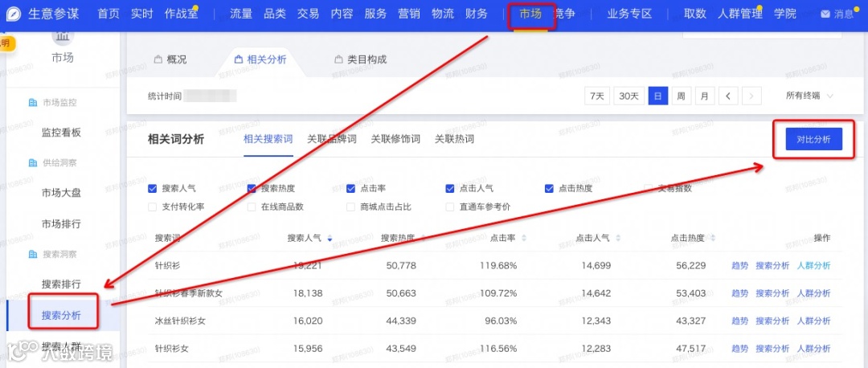Open 搜索排行 in the sidebar

61,284
